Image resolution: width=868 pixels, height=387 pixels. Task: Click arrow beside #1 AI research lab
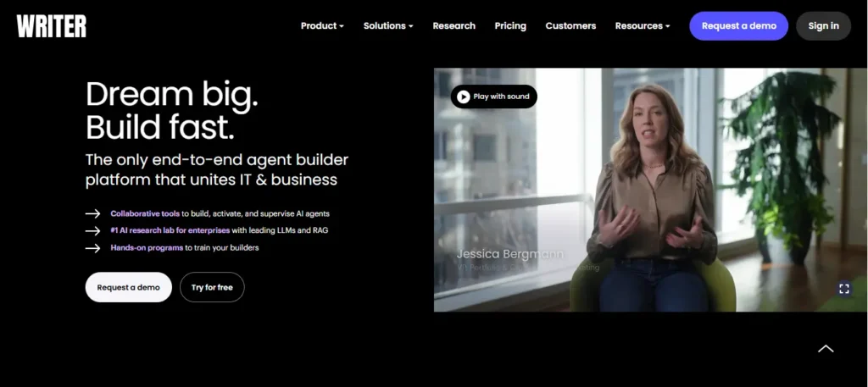[x=92, y=230]
